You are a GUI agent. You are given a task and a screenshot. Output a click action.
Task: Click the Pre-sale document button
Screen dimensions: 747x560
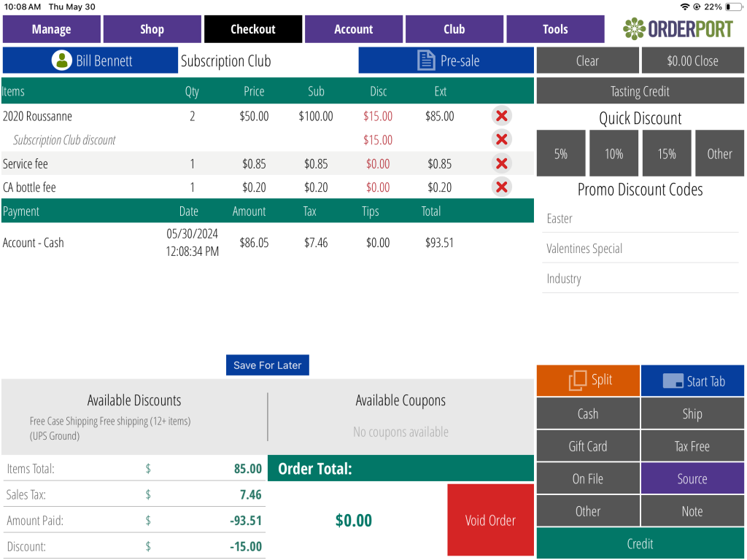(446, 61)
